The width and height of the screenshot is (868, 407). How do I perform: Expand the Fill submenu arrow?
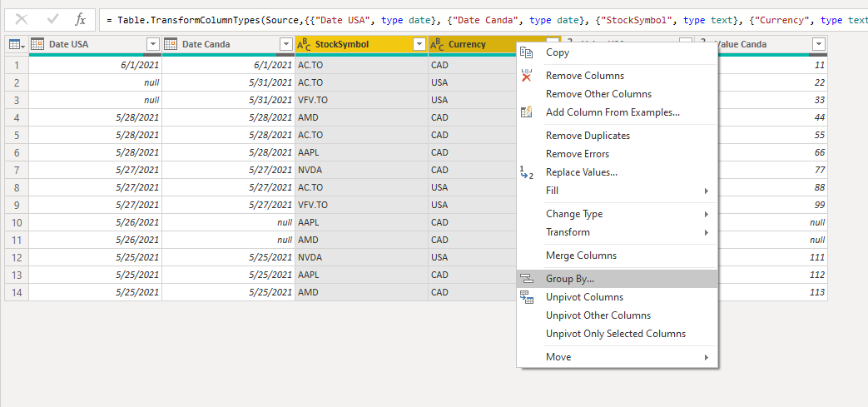click(x=707, y=191)
